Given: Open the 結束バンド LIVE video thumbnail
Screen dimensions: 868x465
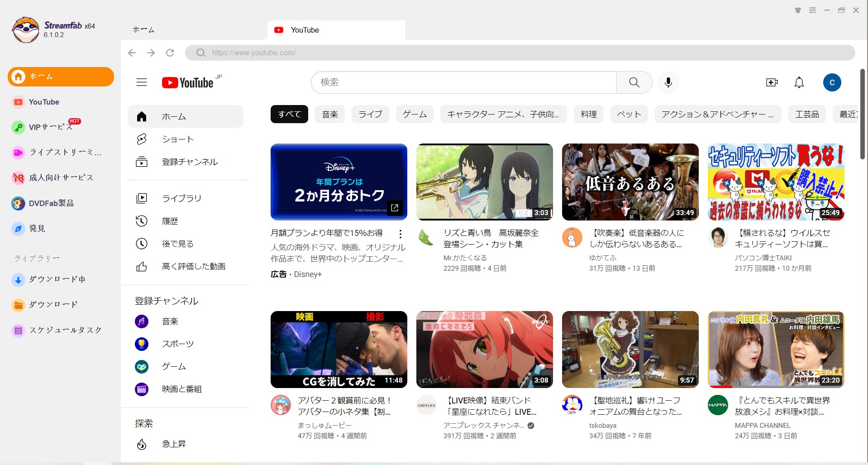Looking at the screenshot, I should click(x=485, y=350).
